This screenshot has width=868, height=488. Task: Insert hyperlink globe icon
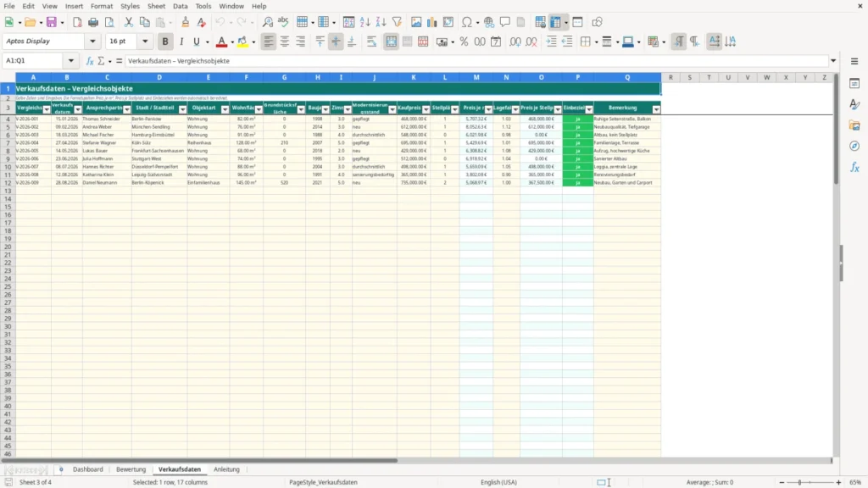(489, 22)
